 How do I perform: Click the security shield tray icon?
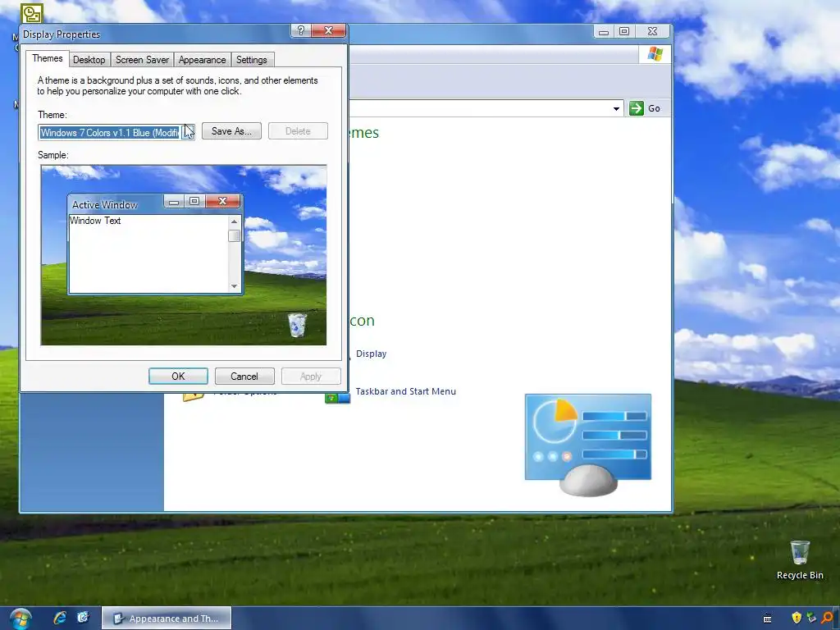click(797, 618)
